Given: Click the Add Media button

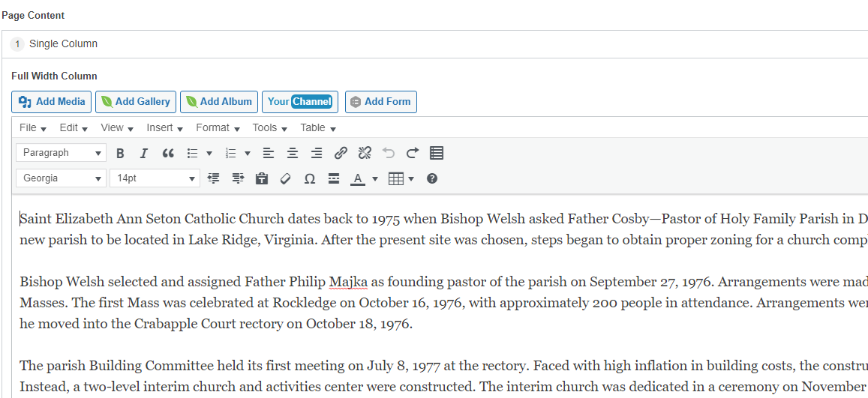Looking at the screenshot, I should pyautogui.click(x=52, y=102).
